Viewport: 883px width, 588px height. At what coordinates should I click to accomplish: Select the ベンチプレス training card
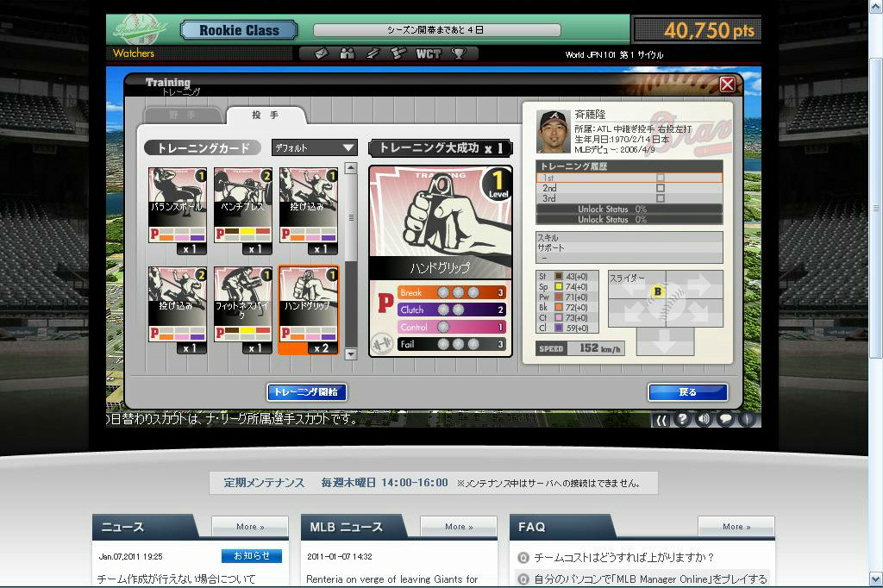pos(242,205)
